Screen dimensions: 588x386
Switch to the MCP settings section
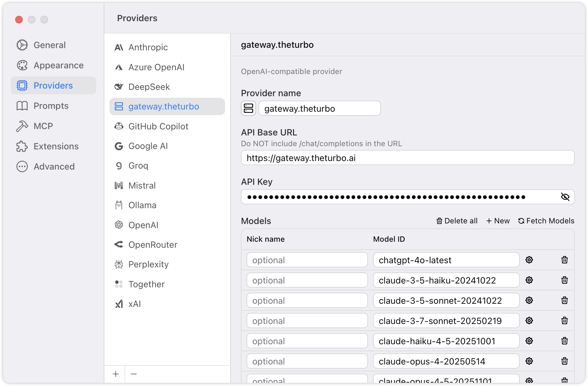pos(43,126)
